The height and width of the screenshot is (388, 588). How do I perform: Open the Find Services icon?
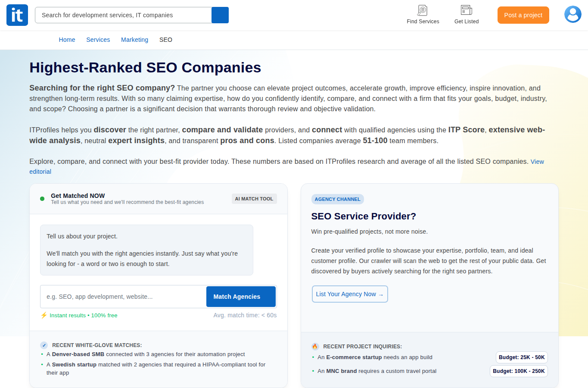[423, 10]
